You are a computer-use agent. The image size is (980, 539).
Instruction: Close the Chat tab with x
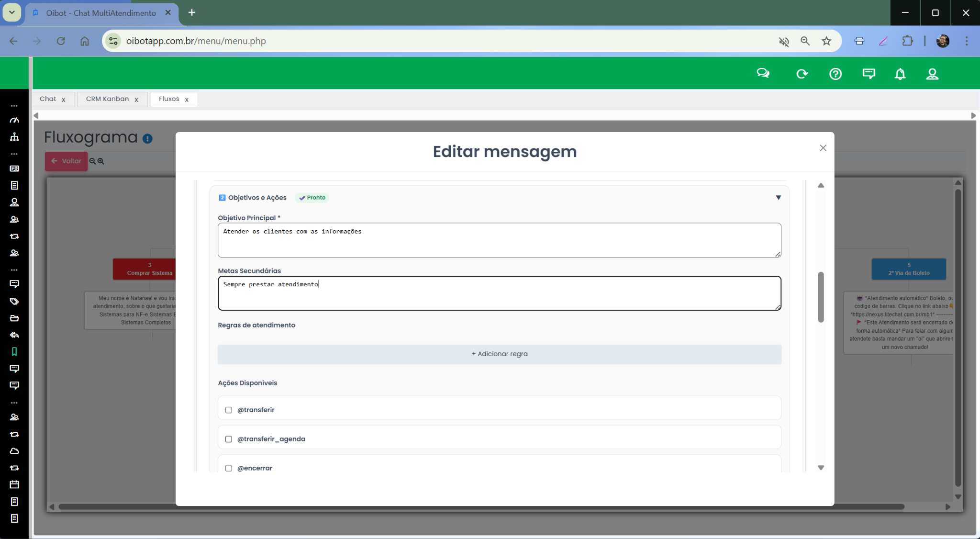[63, 100]
